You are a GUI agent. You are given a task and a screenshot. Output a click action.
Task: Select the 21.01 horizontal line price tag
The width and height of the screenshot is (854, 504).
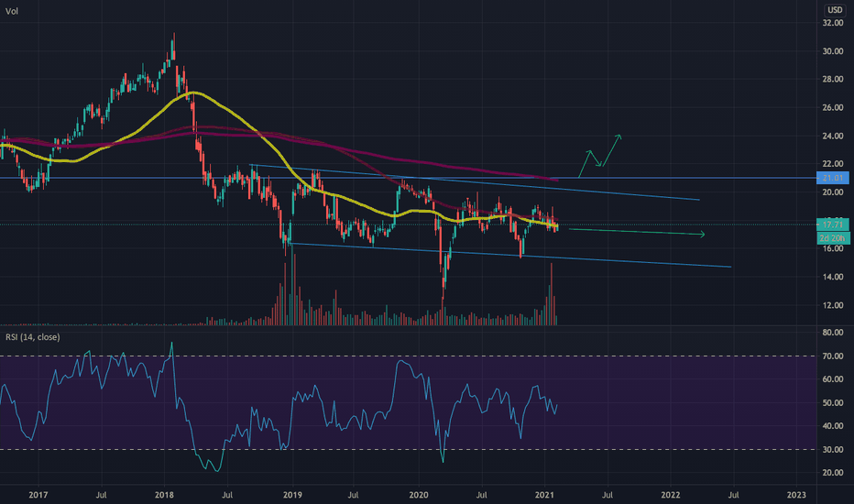pos(833,178)
